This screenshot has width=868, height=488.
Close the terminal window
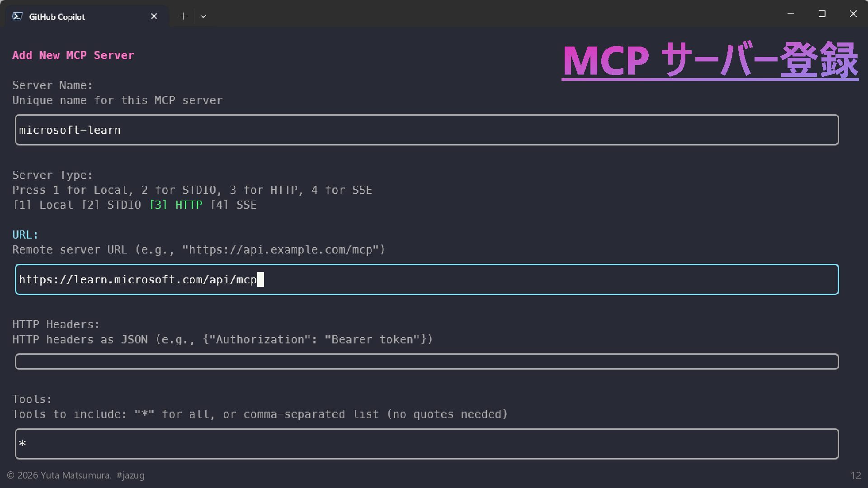point(853,14)
